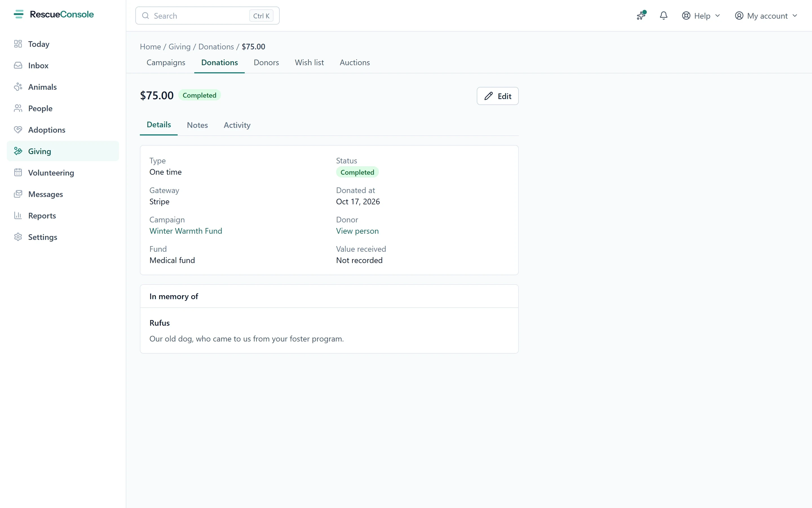This screenshot has width=812, height=508.
Task: Click the View person donor link
Action: 357,231
